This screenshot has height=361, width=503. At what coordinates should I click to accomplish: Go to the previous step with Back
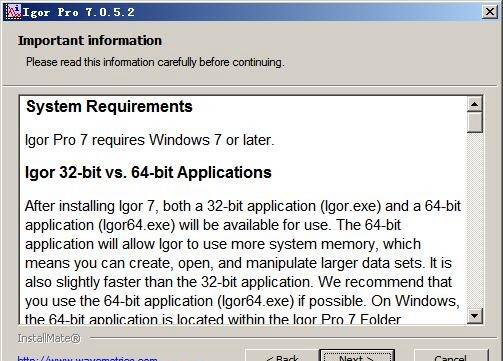coord(282,357)
